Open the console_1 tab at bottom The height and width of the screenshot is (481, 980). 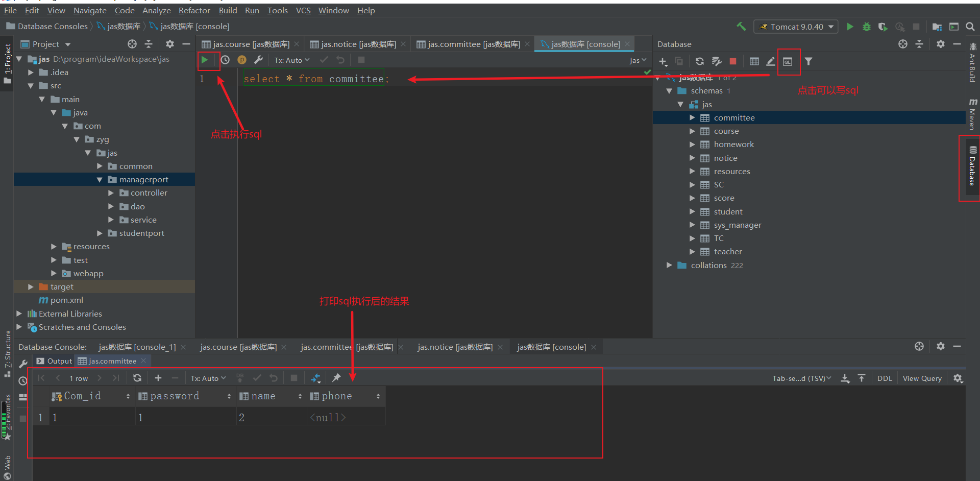[x=137, y=347]
